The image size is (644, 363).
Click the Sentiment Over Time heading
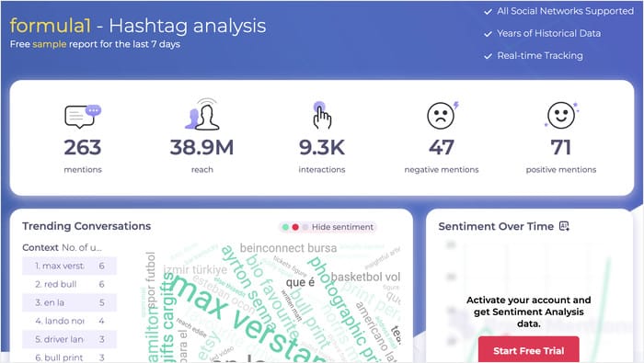coord(496,226)
